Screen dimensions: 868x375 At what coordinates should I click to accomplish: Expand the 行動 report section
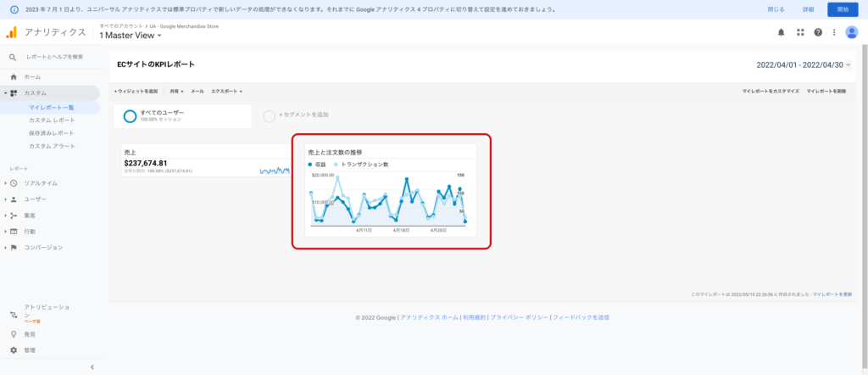coord(6,232)
